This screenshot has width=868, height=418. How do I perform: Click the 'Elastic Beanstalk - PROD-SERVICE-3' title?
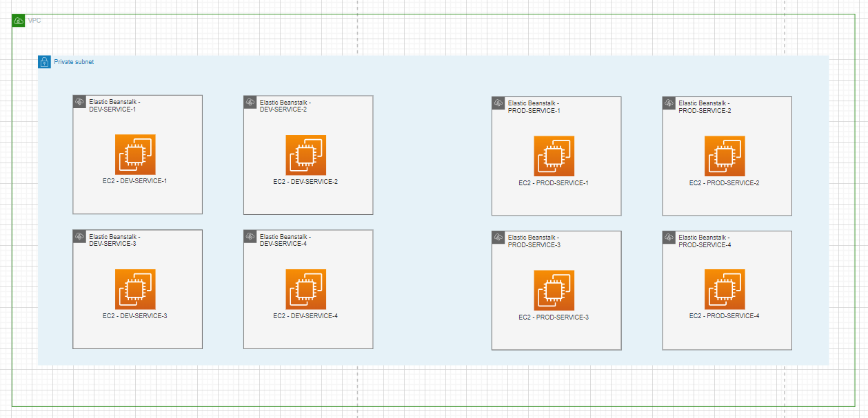pos(534,241)
